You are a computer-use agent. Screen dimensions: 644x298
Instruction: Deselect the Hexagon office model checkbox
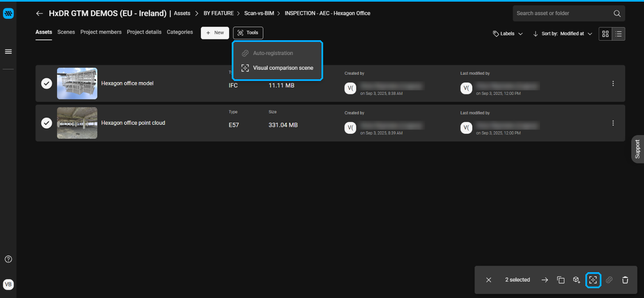click(x=47, y=84)
